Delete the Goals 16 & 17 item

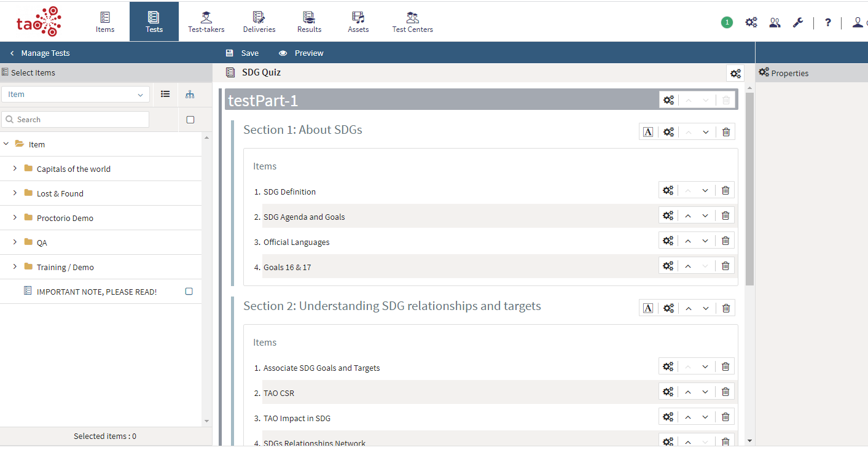[x=725, y=266]
